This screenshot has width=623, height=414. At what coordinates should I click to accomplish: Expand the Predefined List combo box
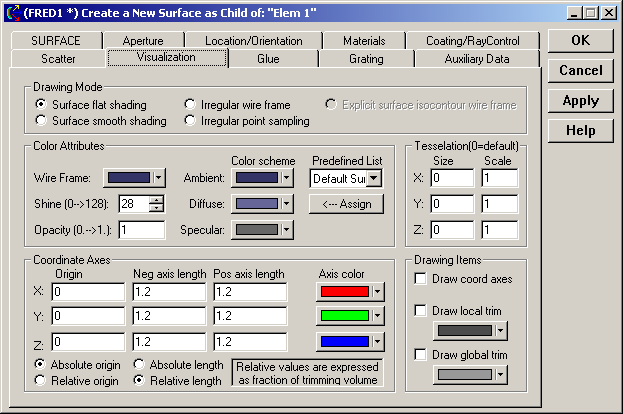374,178
